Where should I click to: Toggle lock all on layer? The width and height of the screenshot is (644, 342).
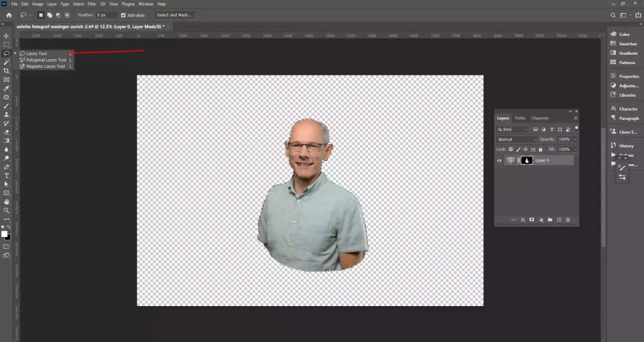tap(541, 149)
